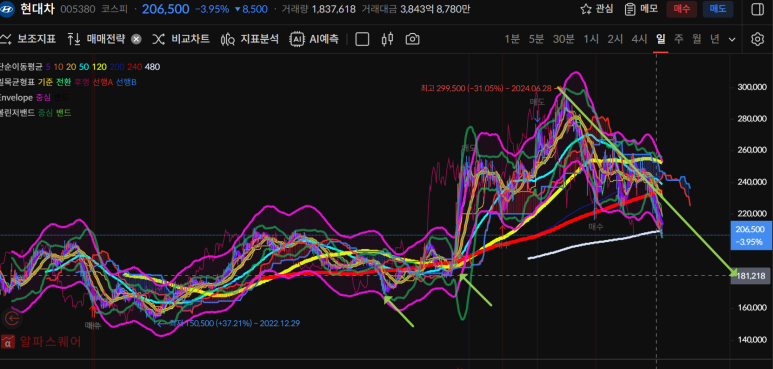Toggle Bollinger band 밴드 line
Viewport: 773px width, 369px height.
tap(64, 113)
